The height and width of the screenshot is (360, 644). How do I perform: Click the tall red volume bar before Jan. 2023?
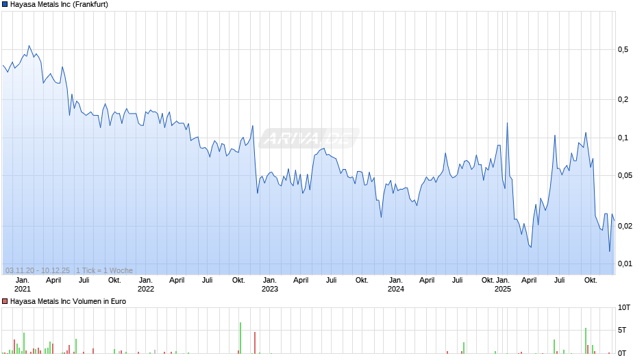pyautogui.click(x=255, y=343)
